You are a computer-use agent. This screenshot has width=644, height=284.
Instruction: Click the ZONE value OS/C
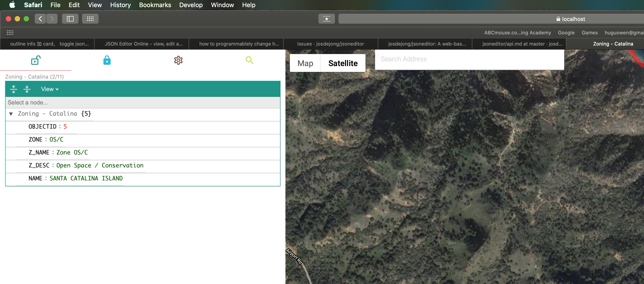[x=56, y=140]
